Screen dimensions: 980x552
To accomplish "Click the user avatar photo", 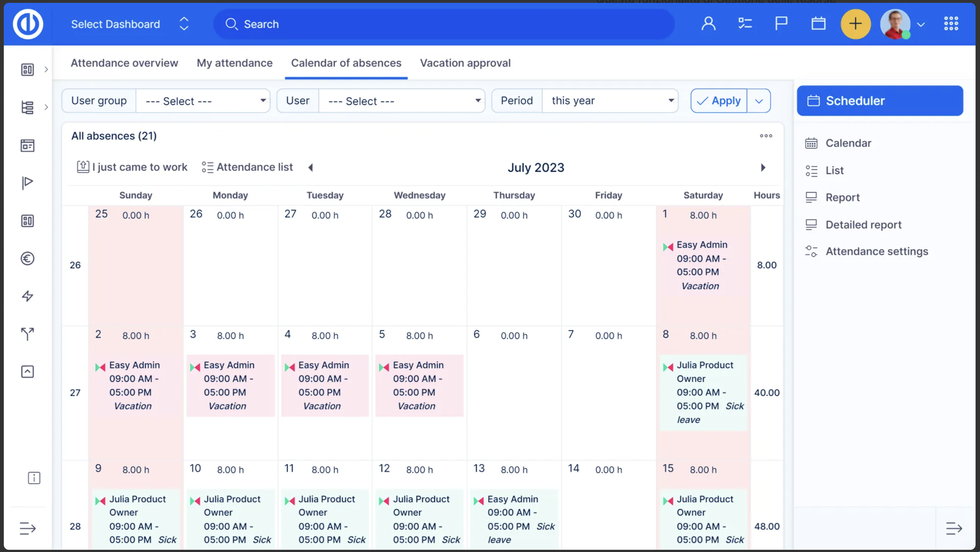I will pos(895,24).
